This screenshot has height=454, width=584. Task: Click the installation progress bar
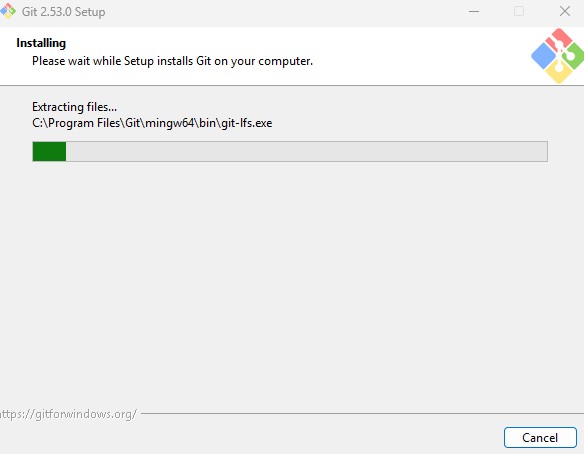point(290,151)
